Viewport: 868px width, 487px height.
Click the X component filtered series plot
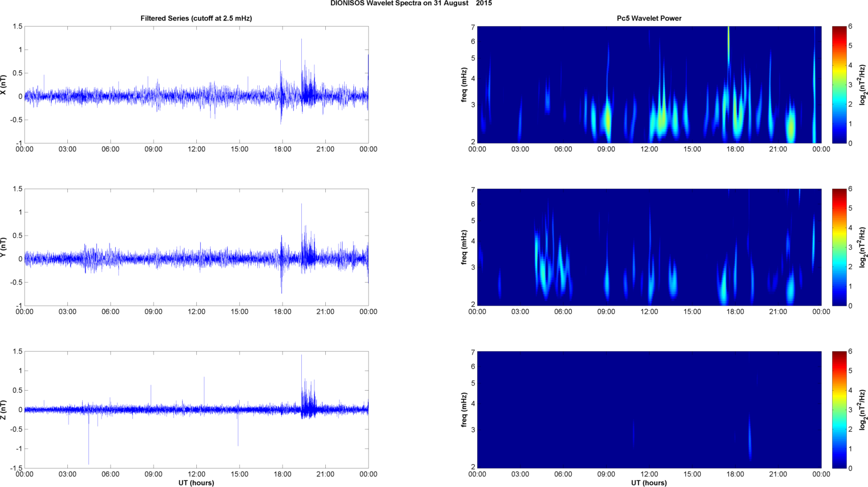click(196, 84)
